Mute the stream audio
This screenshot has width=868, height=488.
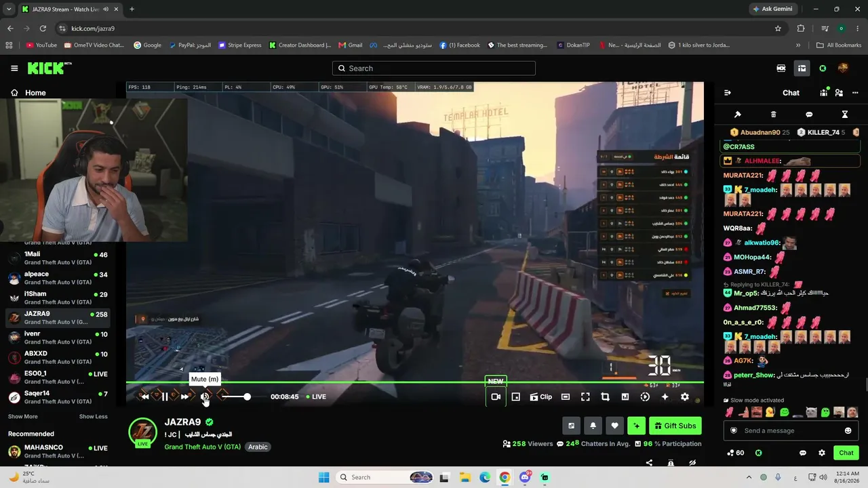[x=204, y=396]
